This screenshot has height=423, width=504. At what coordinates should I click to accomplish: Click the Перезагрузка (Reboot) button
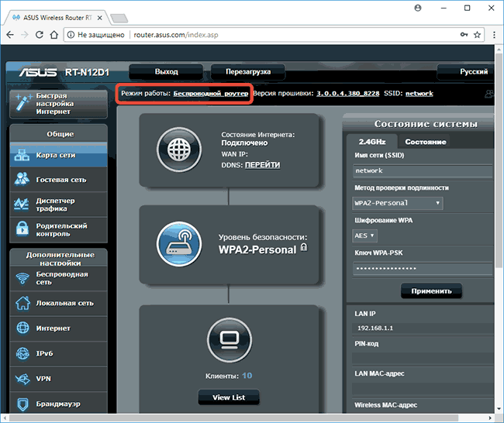[x=248, y=71]
